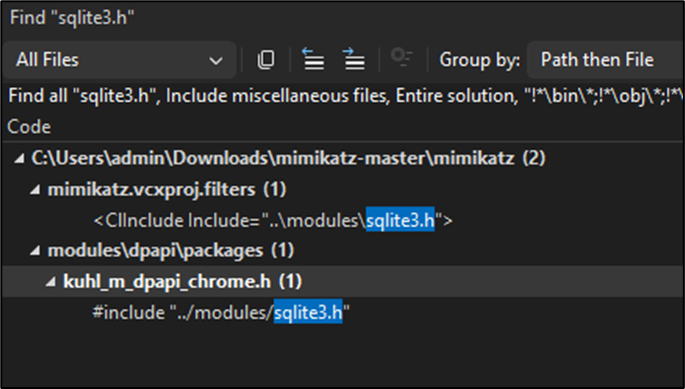Click the disabled Keep Results icon
This screenshot has height=389, width=685.
[x=401, y=58]
